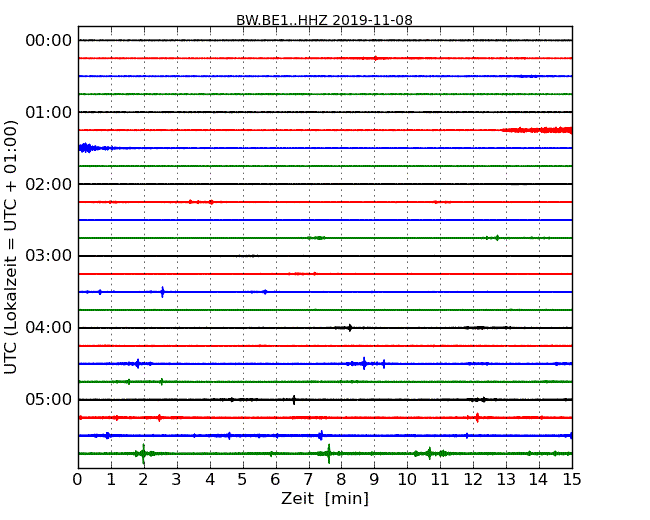Click the blue event burst below 01:00 at minute 0

pyautogui.click(x=89, y=148)
